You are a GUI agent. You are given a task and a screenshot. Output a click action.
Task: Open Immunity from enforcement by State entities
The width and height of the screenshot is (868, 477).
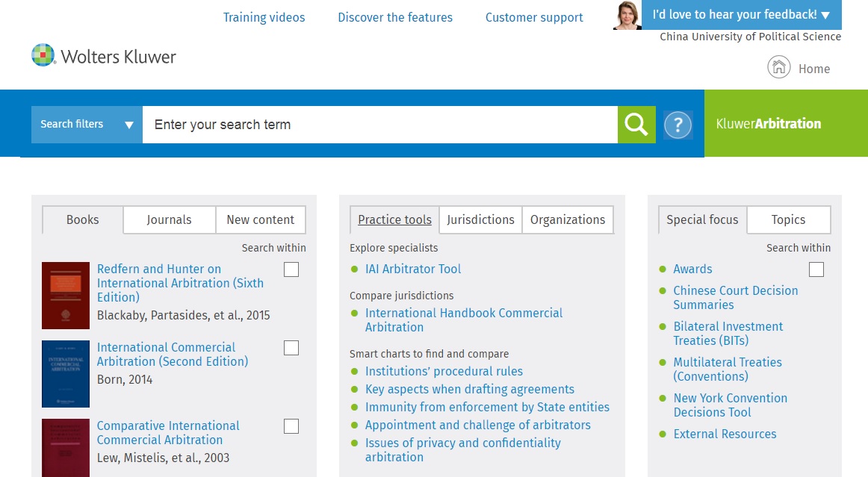(x=487, y=408)
